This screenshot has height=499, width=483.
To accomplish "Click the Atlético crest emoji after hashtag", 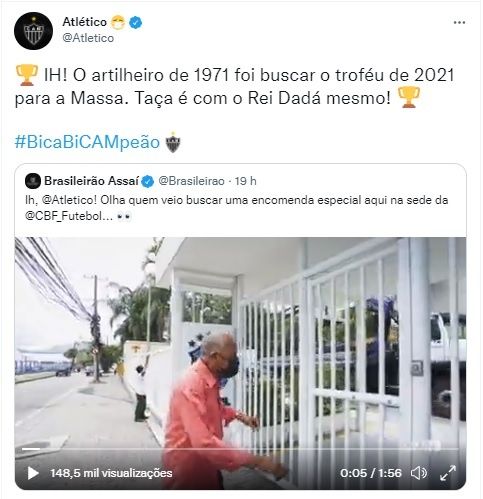I will coord(173,143).
